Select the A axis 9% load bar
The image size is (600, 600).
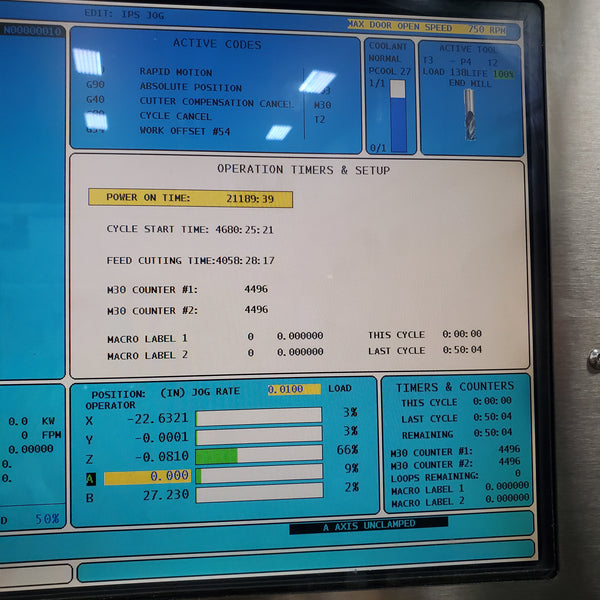[259, 474]
